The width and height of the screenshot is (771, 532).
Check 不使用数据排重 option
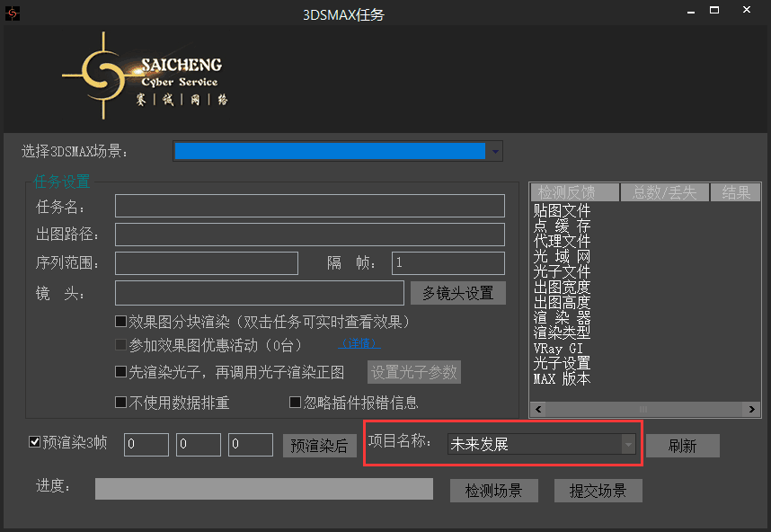[x=121, y=403]
